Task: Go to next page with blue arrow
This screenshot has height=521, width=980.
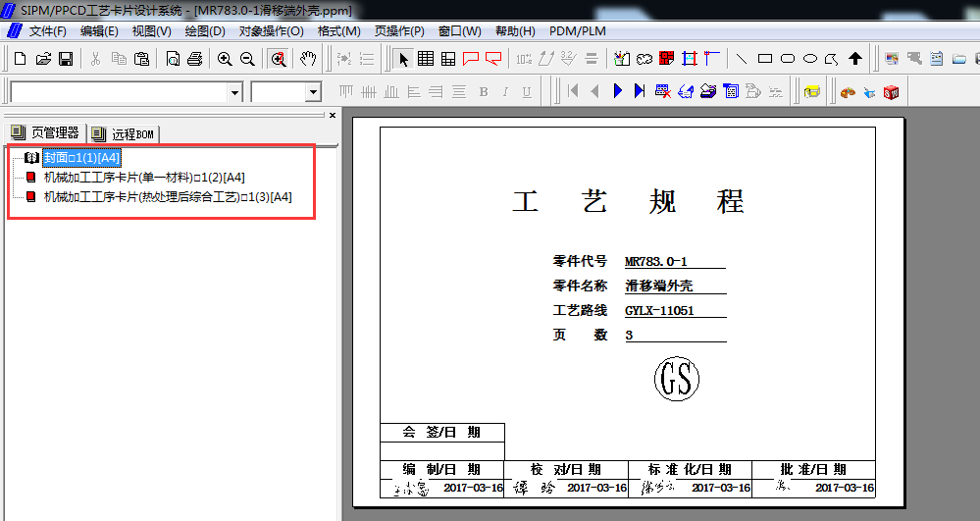Action: point(618,91)
